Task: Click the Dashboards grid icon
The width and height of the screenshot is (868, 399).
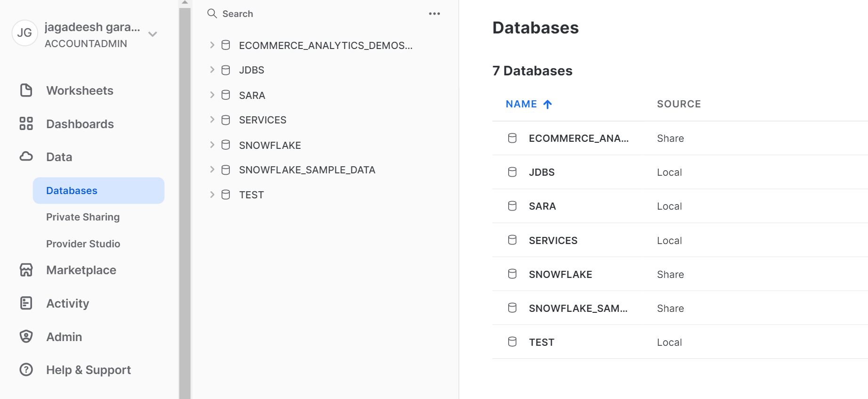Action: [26, 123]
